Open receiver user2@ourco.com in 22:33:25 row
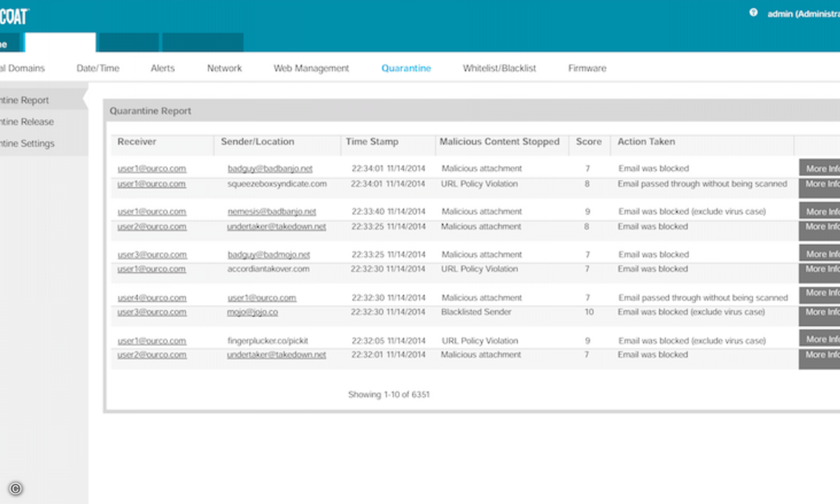This screenshot has width=840, height=504. click(x=152, y=227)
